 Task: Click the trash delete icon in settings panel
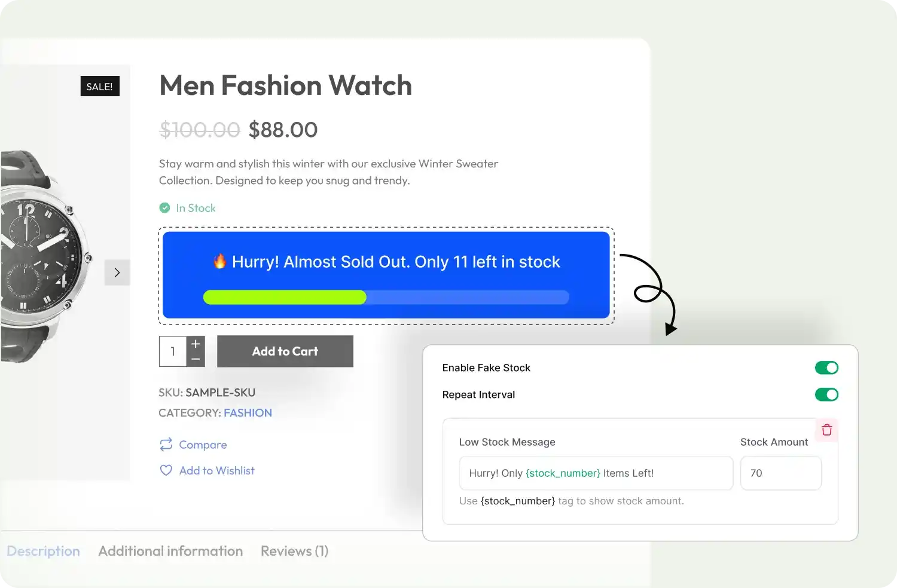826,430
